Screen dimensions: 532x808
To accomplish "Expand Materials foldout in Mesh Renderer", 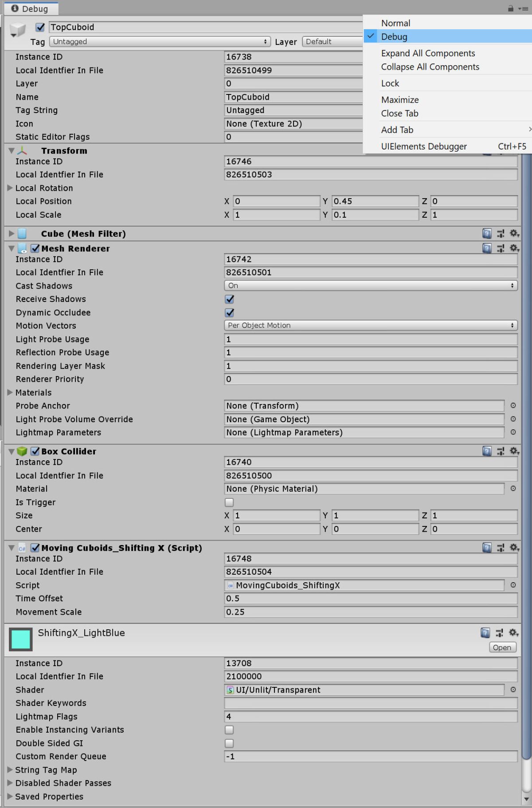I will [10, 392].
